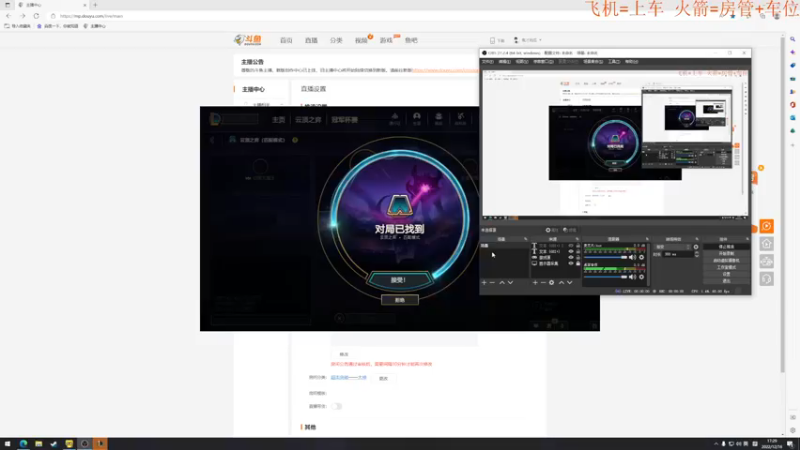The width and height of the screenshot is (800, 450).
Task: Click the 英雄联盟 category link on Douyu
Action: [348, 378]
